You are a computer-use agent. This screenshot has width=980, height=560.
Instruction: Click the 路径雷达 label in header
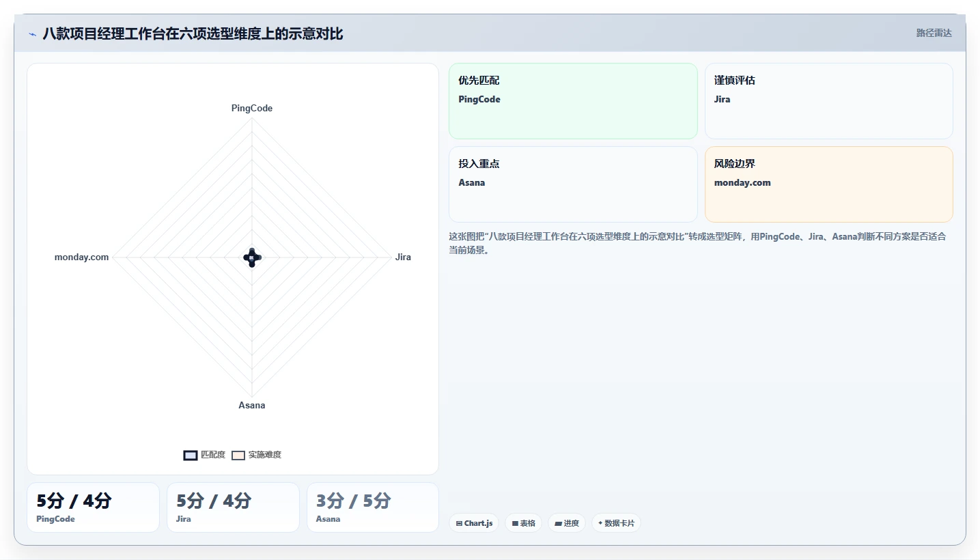(x=934, y=33)
